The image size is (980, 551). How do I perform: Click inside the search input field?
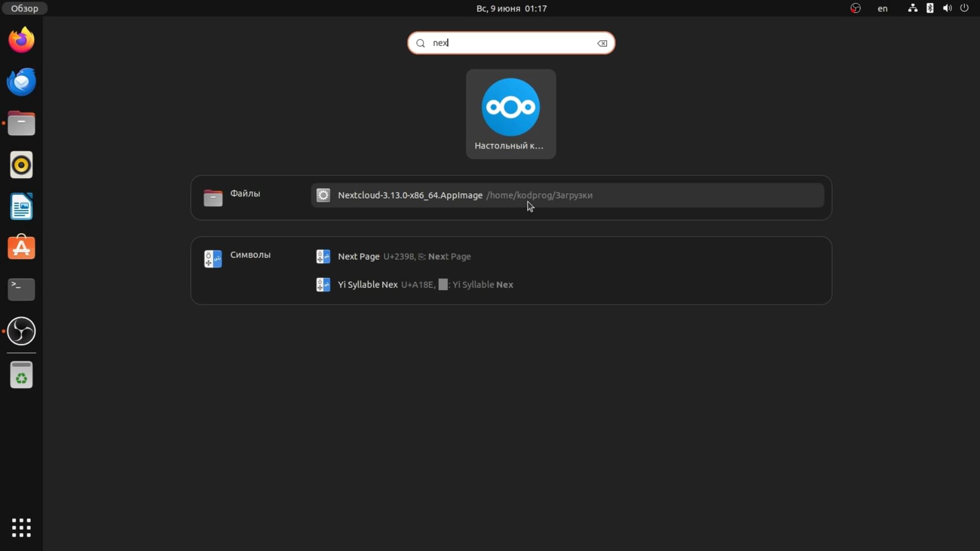coord(511,43)
